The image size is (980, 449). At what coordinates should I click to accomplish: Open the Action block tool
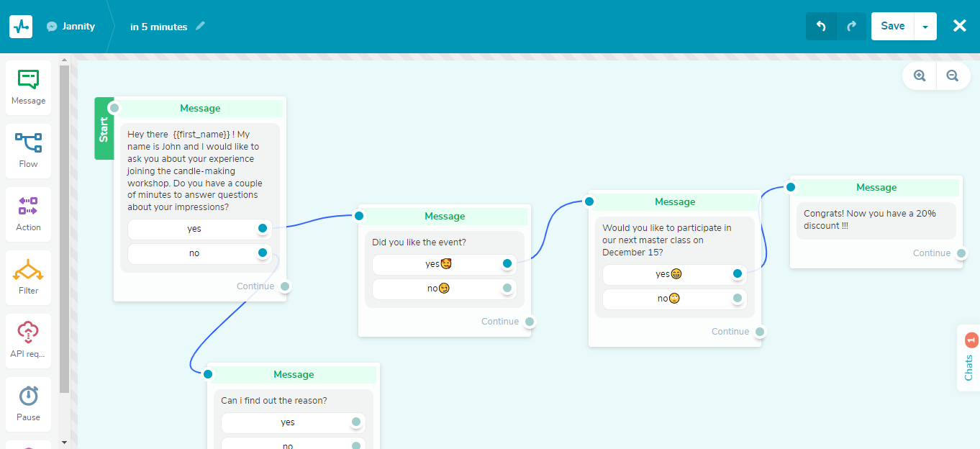(x=28, y=213)
